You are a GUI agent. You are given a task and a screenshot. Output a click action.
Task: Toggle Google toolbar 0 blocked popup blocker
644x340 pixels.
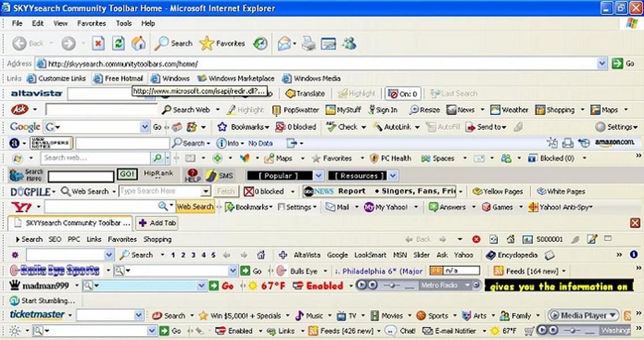[296, 127]
